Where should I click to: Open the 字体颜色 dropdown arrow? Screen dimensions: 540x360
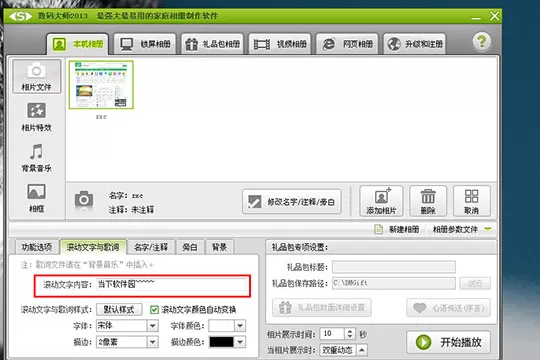click(x=240, y=326)
